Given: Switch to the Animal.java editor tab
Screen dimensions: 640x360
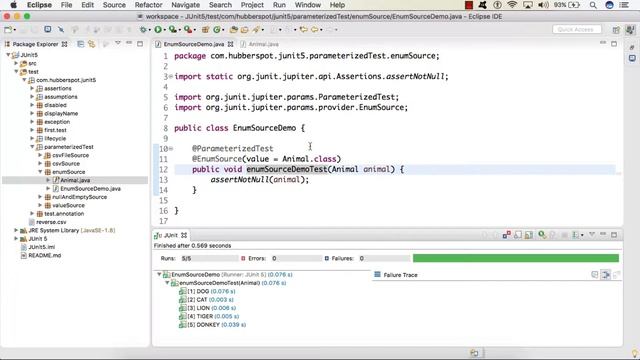Looking at the screenshot, I should (x=260, y=44).
